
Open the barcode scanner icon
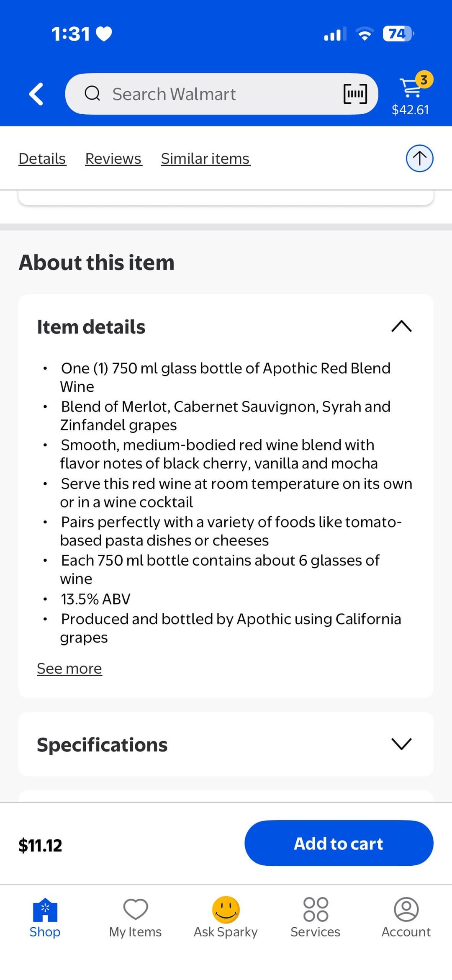tap(355, 94)
